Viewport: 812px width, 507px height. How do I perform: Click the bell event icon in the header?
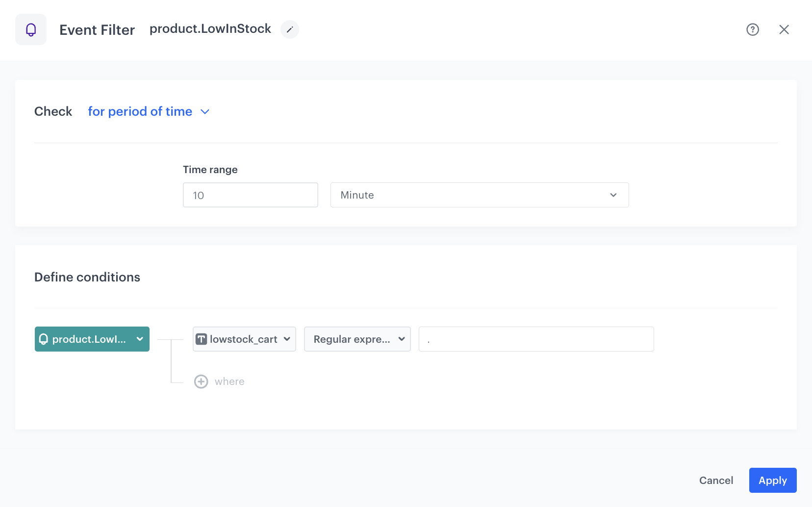30,29
